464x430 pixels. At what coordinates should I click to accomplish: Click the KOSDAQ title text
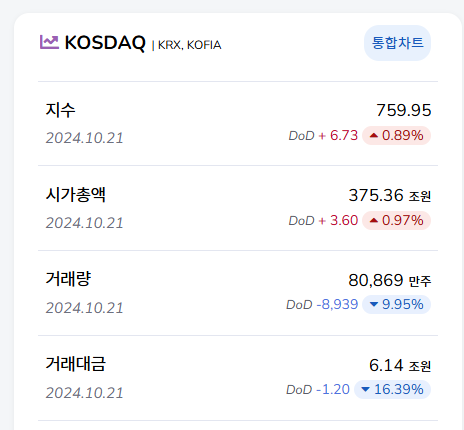105,43
